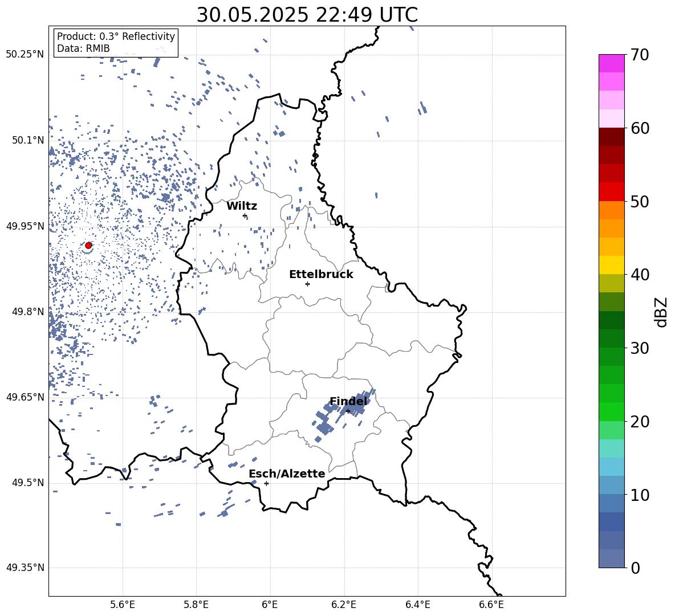Pick the bright red colorbar segment above 50
The height and width of the screenshot is (616, 675).
click(612, 191)
